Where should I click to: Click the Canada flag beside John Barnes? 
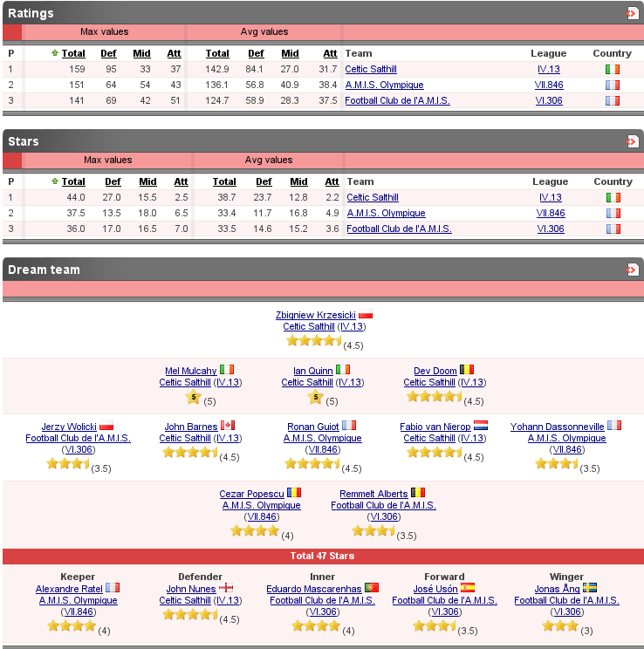228,425
